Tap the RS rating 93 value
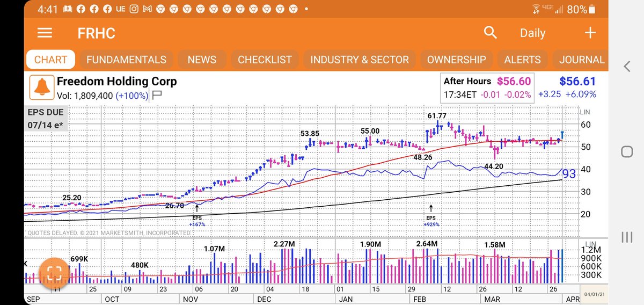The width and height of the screenshot is (644, 305). coord(569,173)
